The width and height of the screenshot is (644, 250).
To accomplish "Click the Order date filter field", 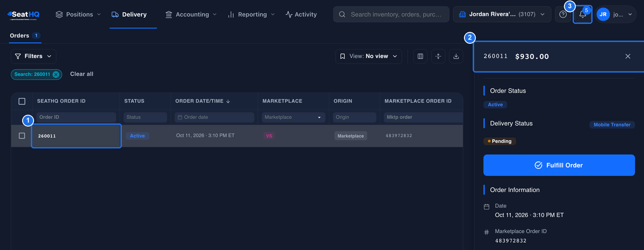I will (x=214, y=118).
